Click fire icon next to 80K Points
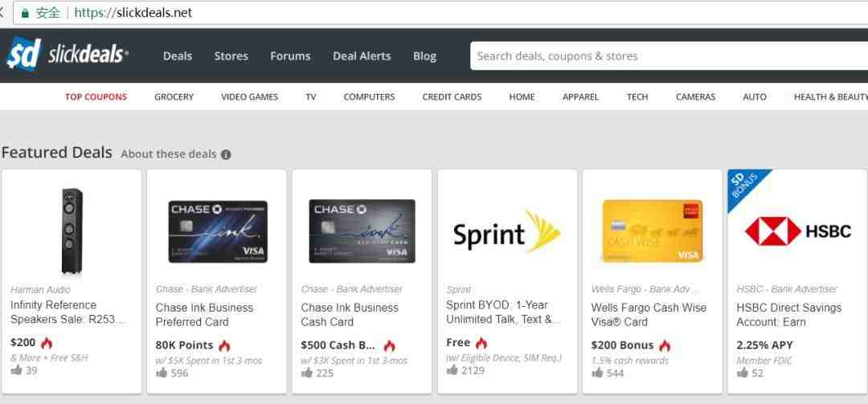Screen dimensions: 868x404 [x=224, y=346]
